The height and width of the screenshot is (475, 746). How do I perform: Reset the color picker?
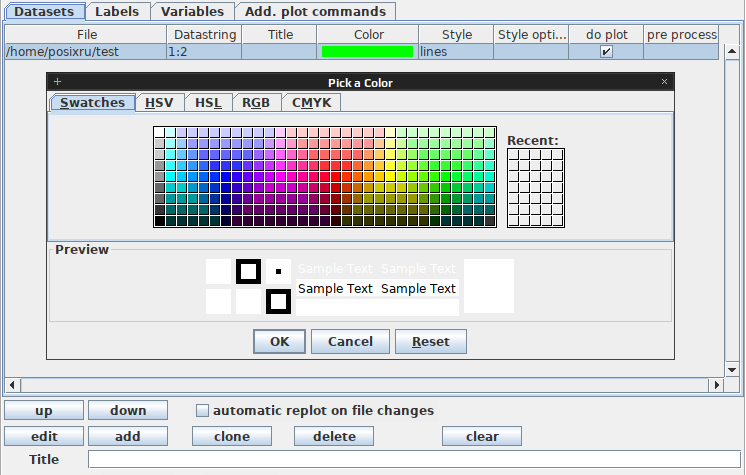(431, 342)
